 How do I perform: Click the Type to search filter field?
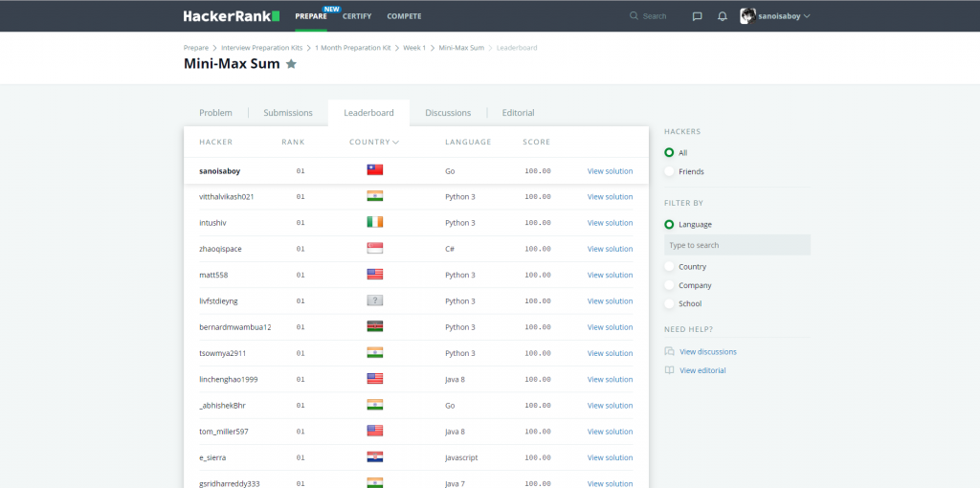click(738, 245)
